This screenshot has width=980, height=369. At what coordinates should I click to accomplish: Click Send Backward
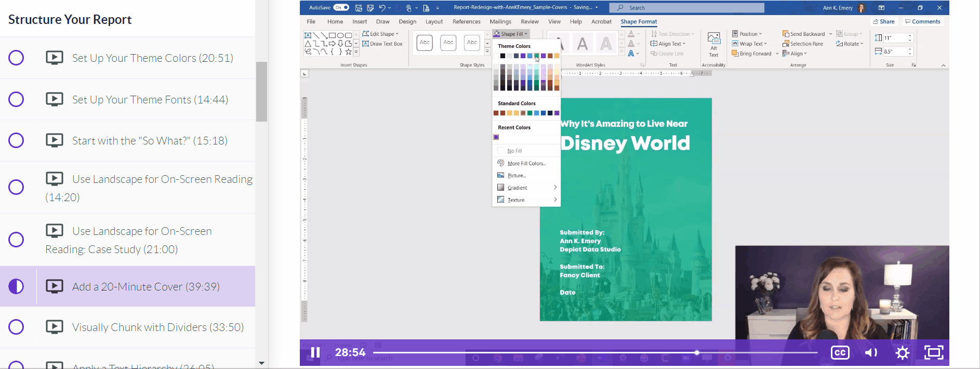tap(804, 34)
